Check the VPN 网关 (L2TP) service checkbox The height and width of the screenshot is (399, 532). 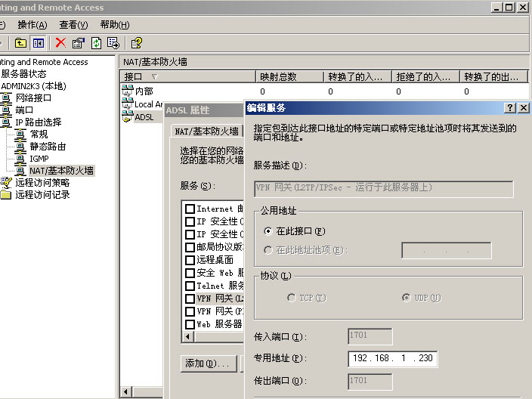(190, 298)
